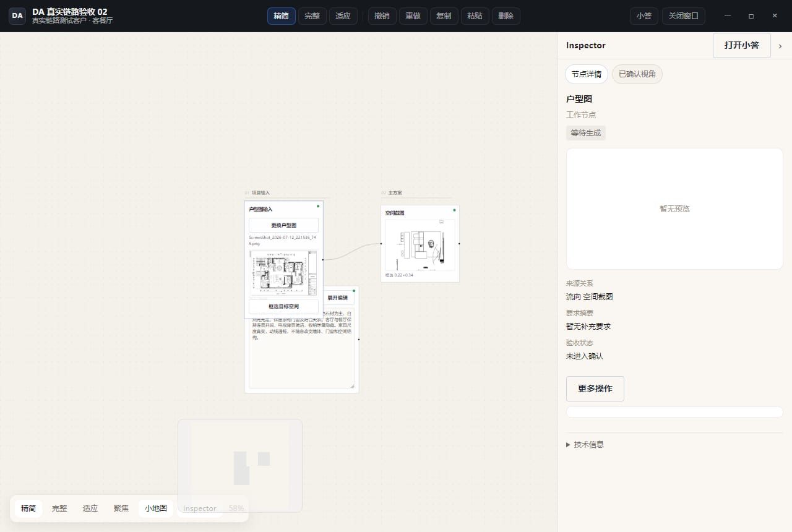The height and width of the screenshot is (532, 792).
Task: Delete selection with the 删除 button
Action: pyautogui.click(x=506, y=16)
